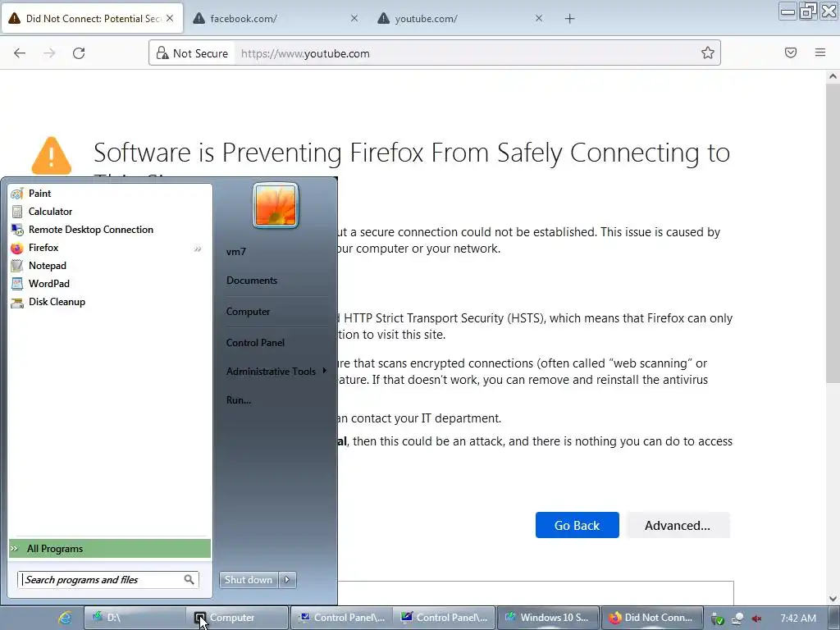This screenshot has height=630, width=840.
Task: Open Control Panel from the Start menu
Action: coord(256,343)
